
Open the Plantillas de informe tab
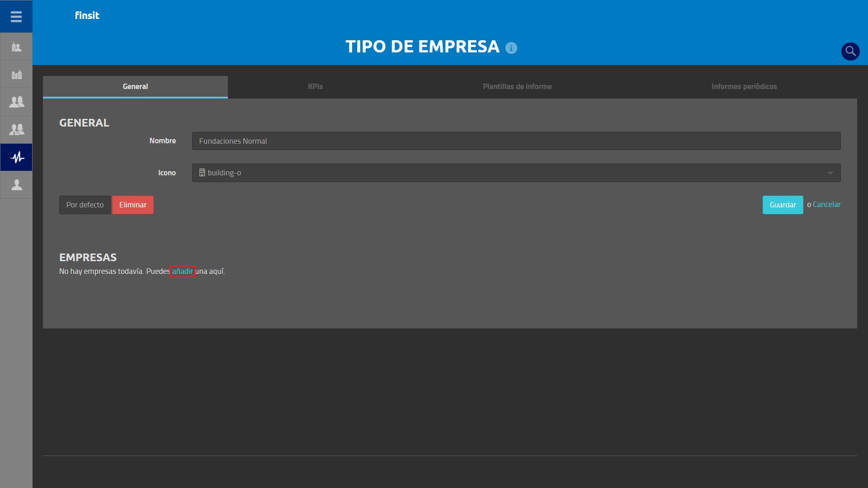(517, 87)
